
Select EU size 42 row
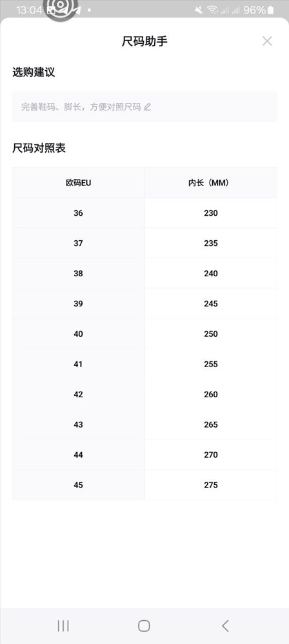coord(144,394)
